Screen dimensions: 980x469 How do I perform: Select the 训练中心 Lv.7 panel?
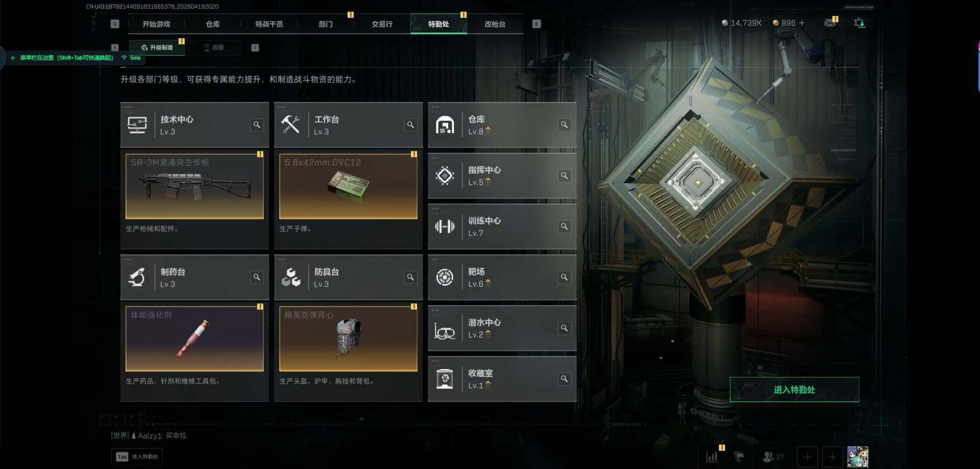click(502, 227)
